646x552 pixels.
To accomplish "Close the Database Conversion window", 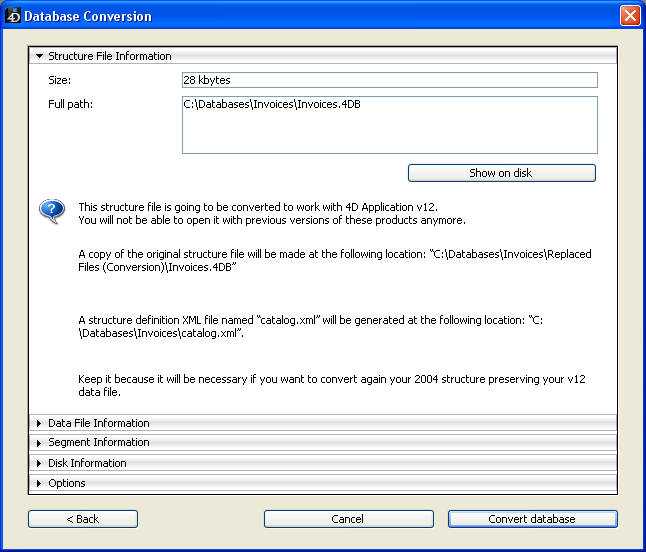I will [x=629, y=16].
